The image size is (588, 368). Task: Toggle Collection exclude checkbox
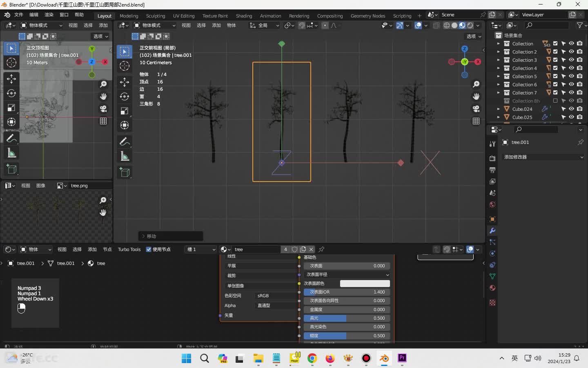pyautogui.click(x=555, y=44)
